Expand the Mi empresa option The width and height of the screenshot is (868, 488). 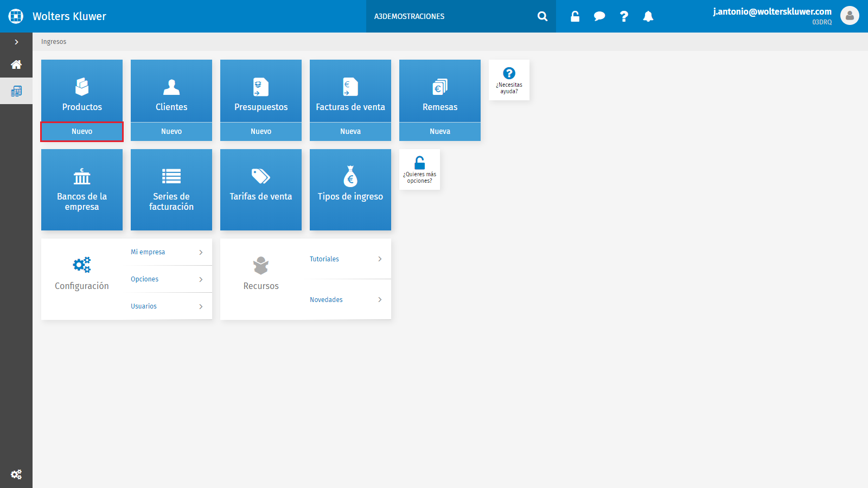(x=171, y=252)
